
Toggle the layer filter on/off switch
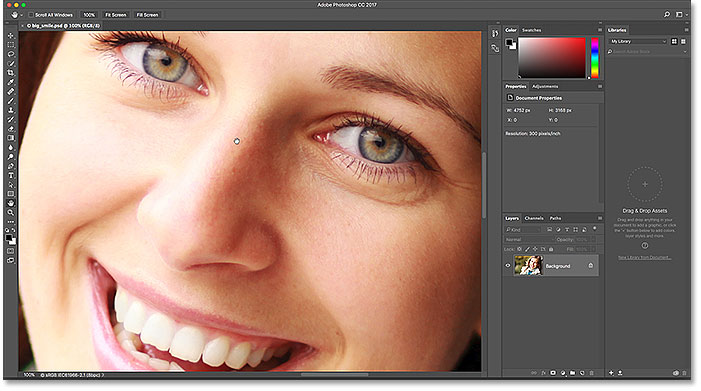[595, 229]
